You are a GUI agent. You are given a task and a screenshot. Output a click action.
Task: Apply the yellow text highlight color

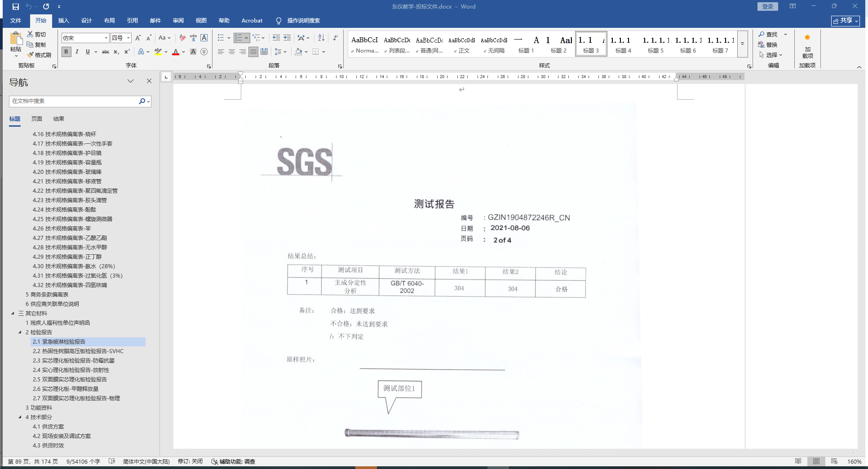coord(158,52)
